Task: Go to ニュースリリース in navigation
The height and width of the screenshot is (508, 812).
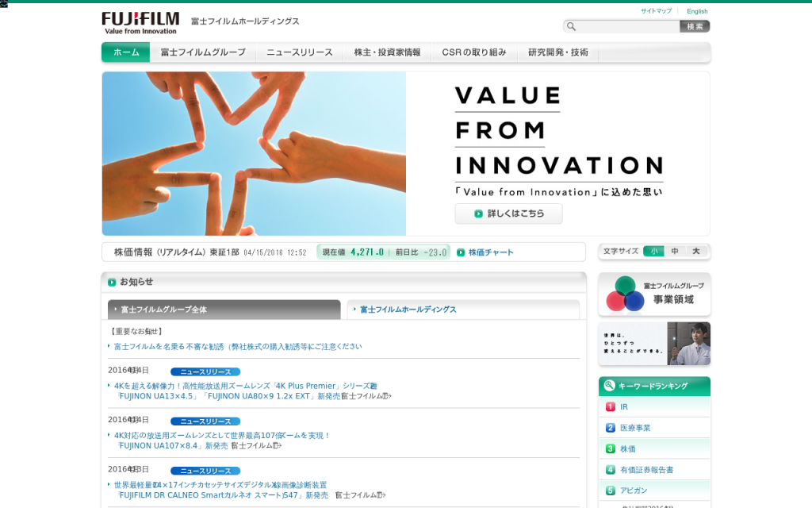Action: (299, 52)
